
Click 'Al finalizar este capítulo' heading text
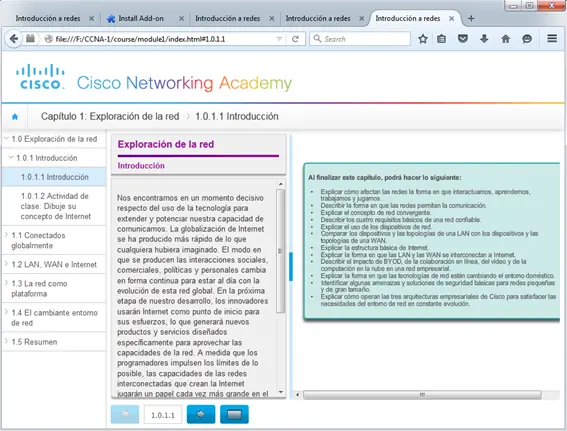[384, 178]
